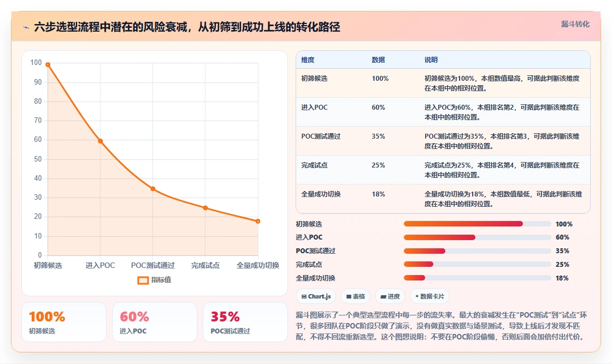The width and height of the screenshot is (612, 364).
Task: Click the 初筛候选 x-axis label
Action: point(48,265)
